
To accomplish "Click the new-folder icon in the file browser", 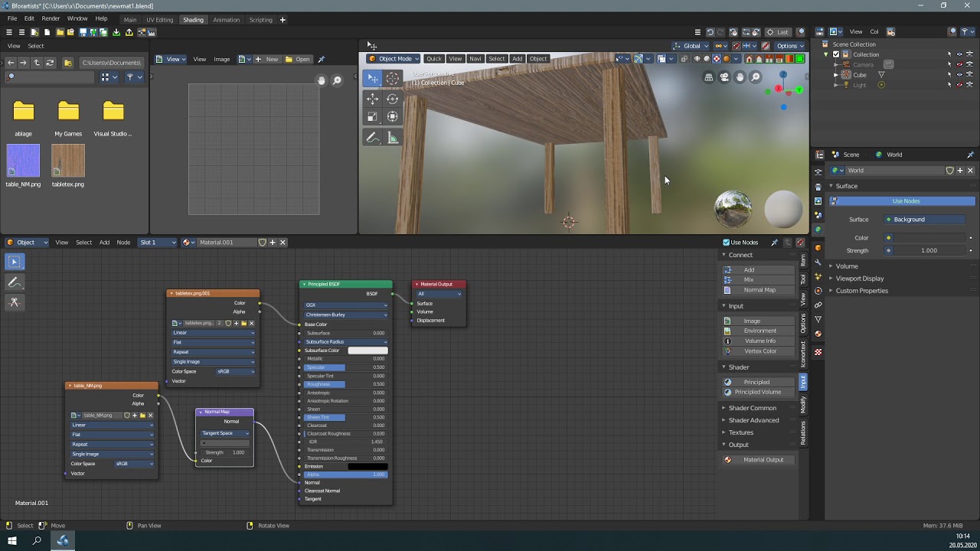I will [x=67, y=63].
